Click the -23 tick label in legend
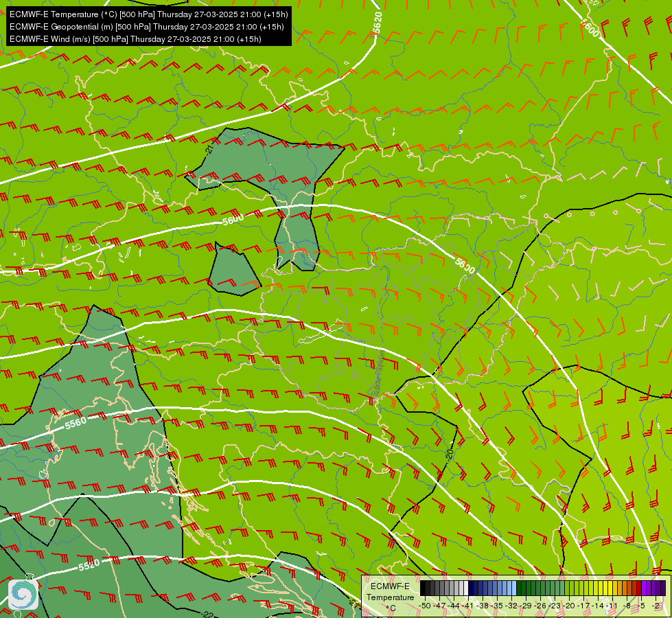The image size is (672, 618). tap(555, 606)
